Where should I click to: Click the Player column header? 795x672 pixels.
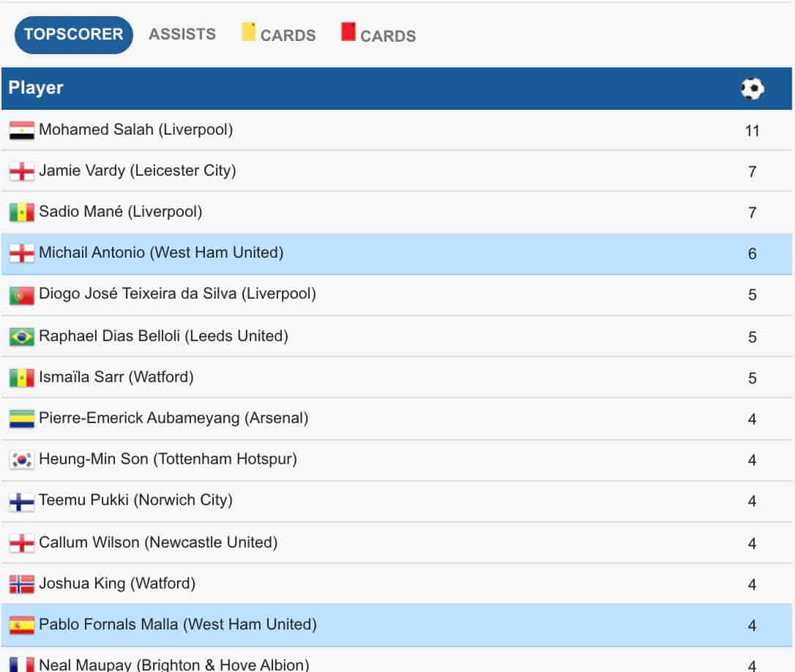point(36,88)
